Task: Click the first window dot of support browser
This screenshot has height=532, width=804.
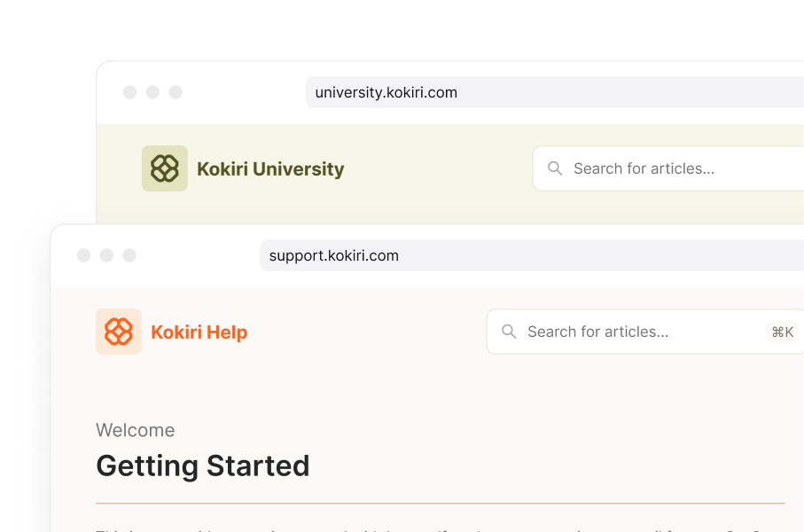Action: click(x=83, y=255)
